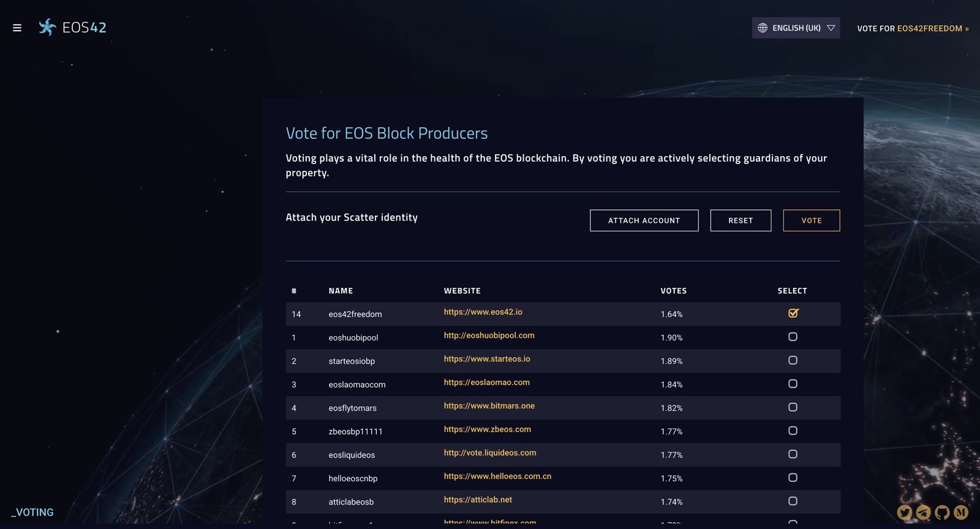The image size is (980, 529).
Task: Open the eos42.io website link
Action: (x=483, y=312)
